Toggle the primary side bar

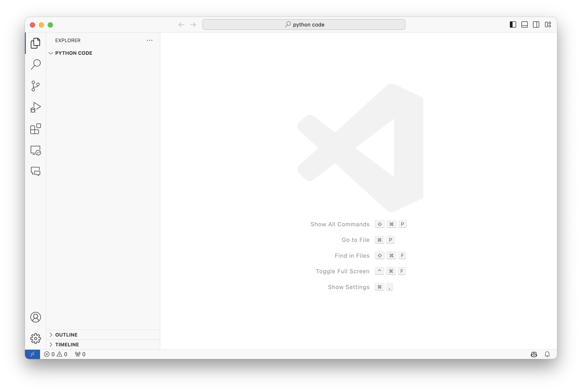click(x=513, y=24)
